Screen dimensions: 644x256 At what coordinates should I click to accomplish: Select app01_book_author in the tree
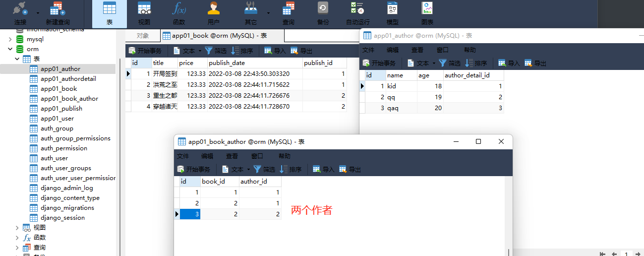69,99
